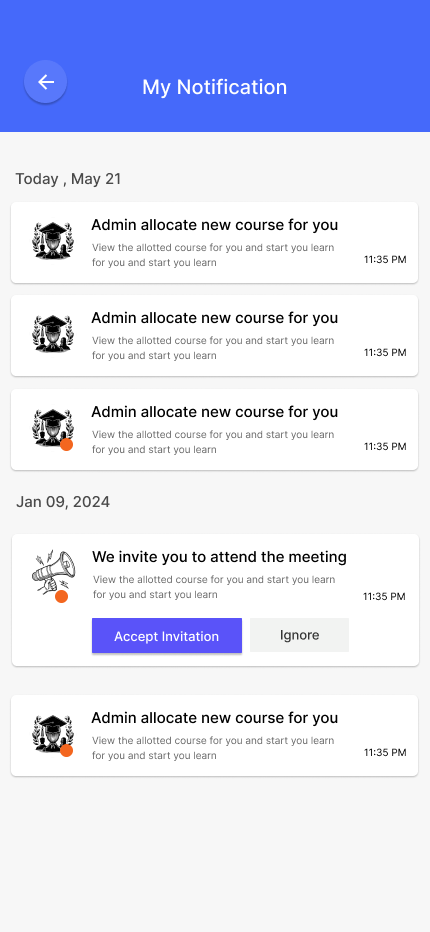Click the megaphone icon on meeting invite
The image size is (430, 932).
54,574
